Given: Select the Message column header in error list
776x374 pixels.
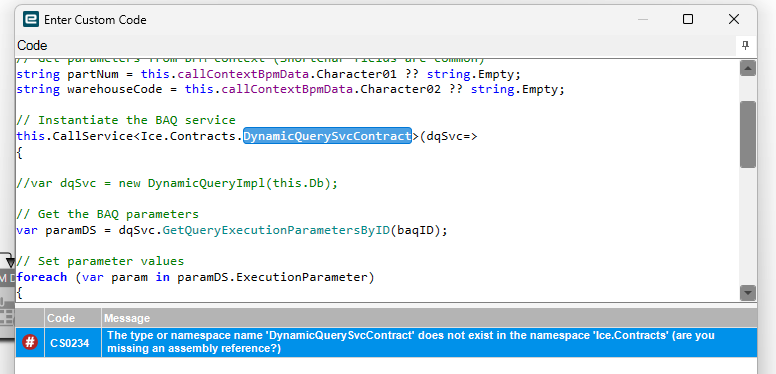Looking at the screenshot, I should (x=430, y=318).
